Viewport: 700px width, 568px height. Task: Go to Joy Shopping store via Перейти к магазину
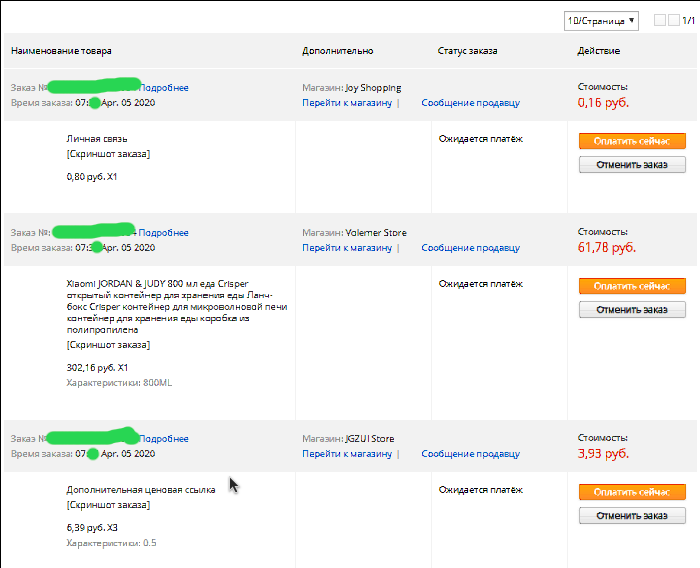click(x=347, y=103)
